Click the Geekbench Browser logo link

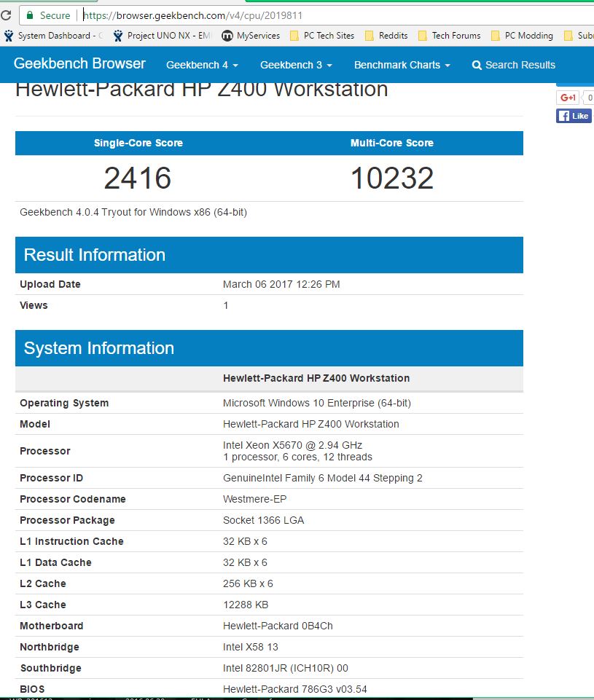(x=79, y=64)
